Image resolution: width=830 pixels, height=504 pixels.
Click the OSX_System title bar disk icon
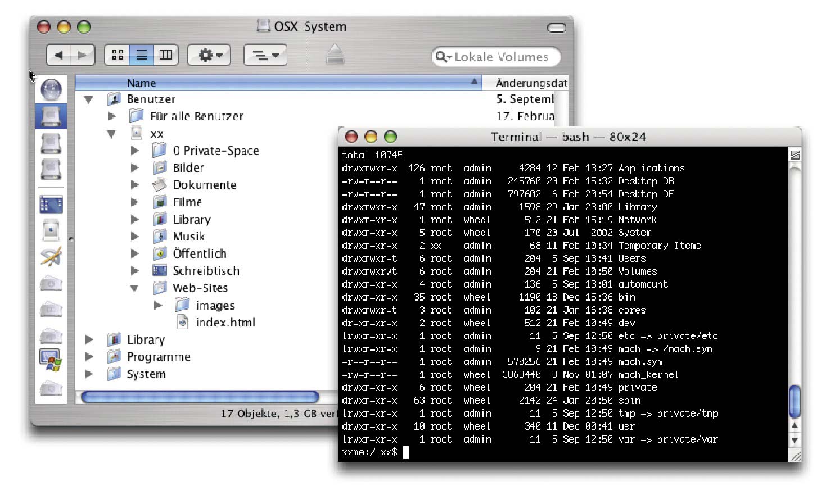tap(263, 25)
